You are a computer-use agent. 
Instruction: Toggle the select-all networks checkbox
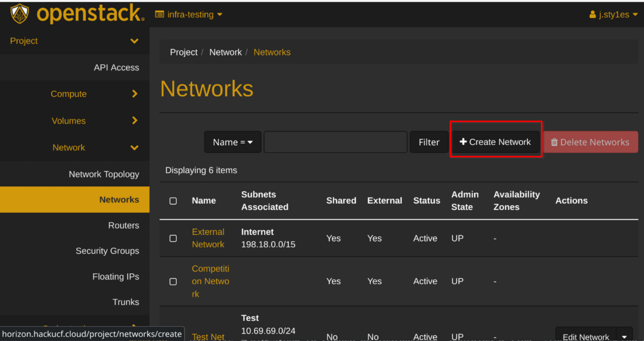pyautogui.click(x=173, y=201)
